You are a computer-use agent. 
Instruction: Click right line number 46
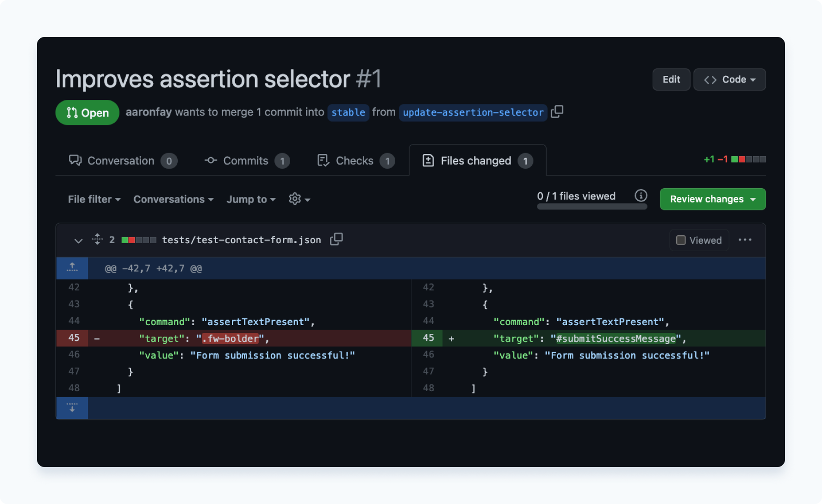point(428,355)
